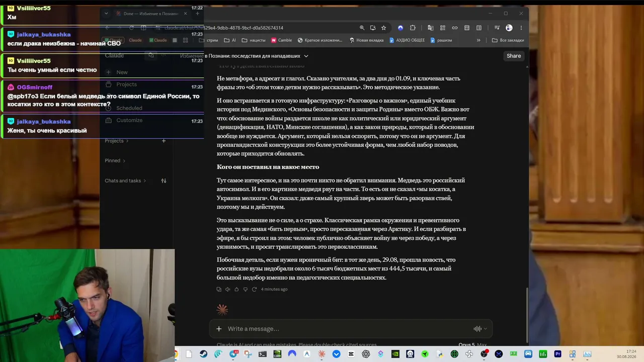Viewport: 644px width, 362px height.
Task: Open ChatGPT from the taskbar
Action: (x=366, y=354)
